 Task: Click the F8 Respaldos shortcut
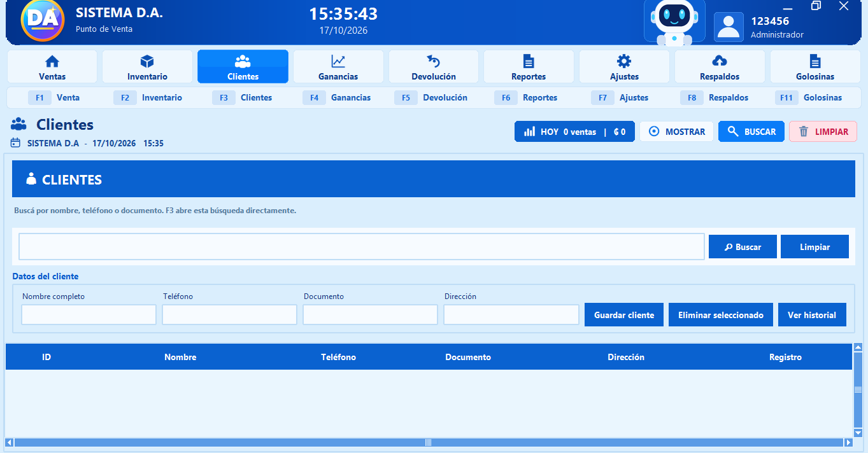click(x=715, y=98)
